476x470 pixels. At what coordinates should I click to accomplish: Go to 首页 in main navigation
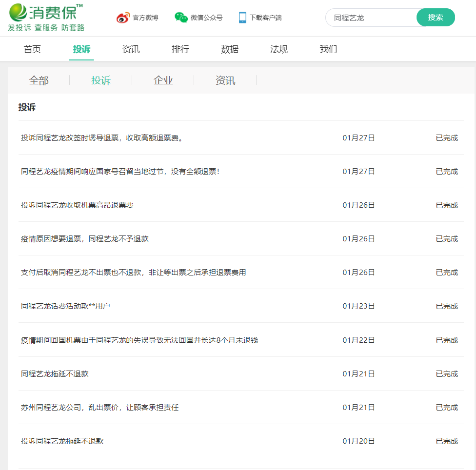click(32, 49)
